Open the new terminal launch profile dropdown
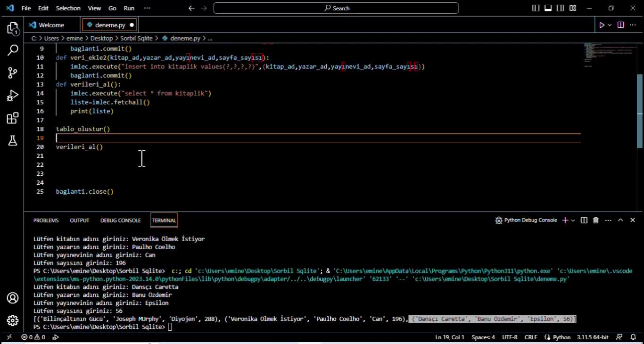This screenshot has width=644, height=344. [x=573, y=220]
